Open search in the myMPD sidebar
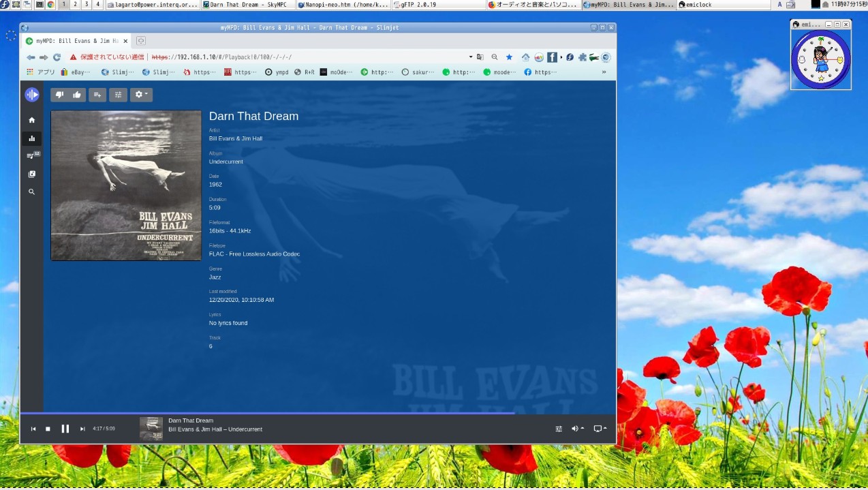The height and width of the screenshot is (490, 868). pyautogui.click(x=31, y=192)
